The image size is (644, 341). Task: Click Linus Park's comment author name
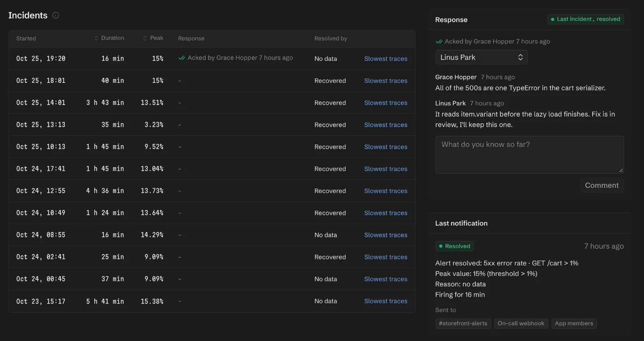tap(450, 103)
